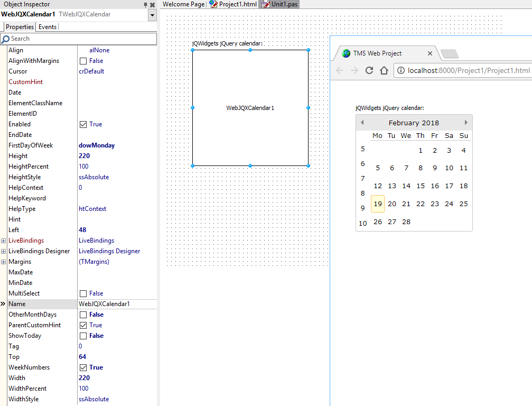The image size is (532, 406).
Task: Select February 28 in the calendar
Action: pyautogui.click(x=406, y=222)
